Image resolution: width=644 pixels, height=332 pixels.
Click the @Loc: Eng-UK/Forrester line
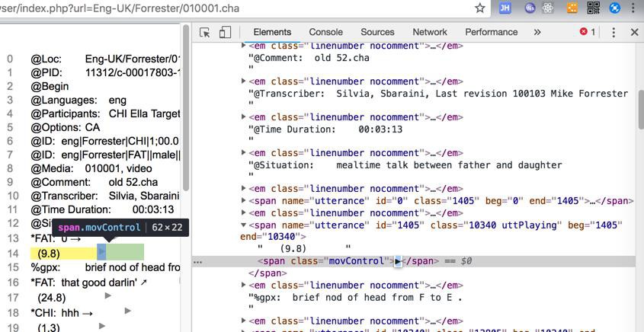coord(105,59)
